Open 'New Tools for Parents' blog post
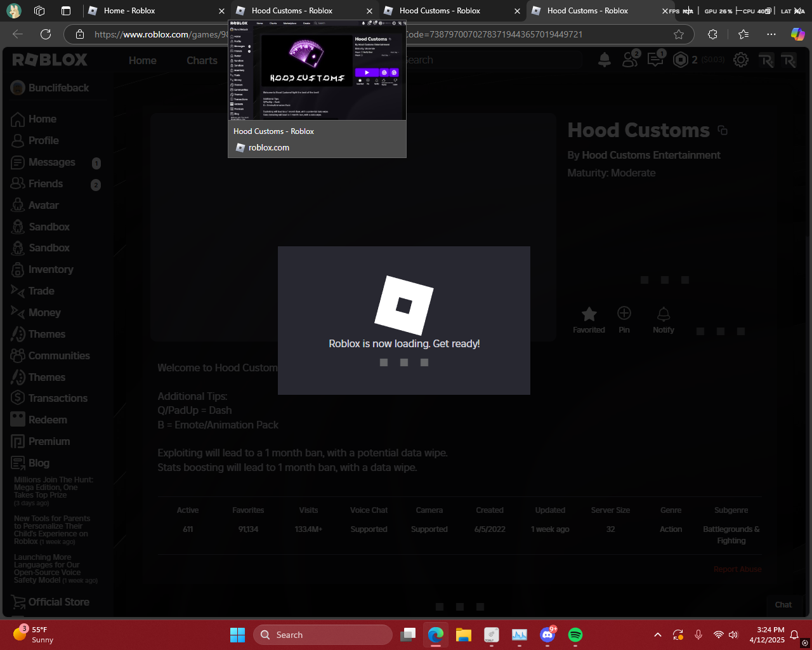The image size is (812, 650). pos(52,530)
